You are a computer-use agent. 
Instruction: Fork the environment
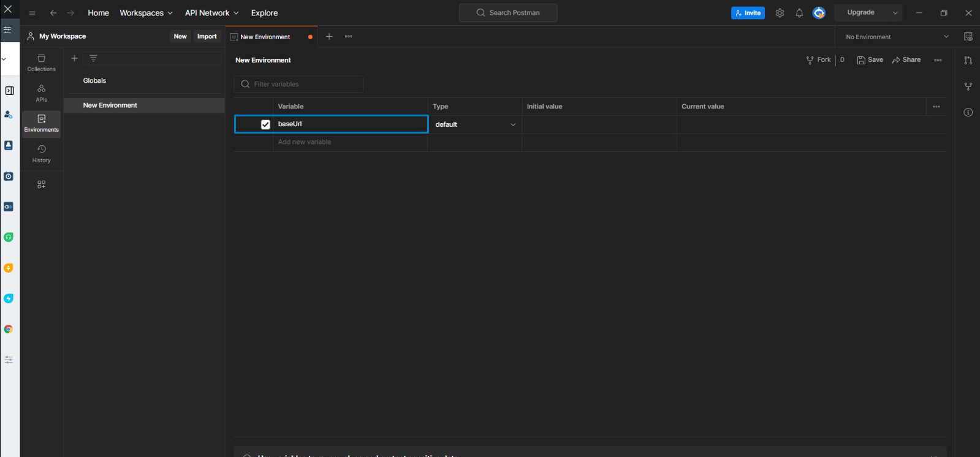click(818, 60)
